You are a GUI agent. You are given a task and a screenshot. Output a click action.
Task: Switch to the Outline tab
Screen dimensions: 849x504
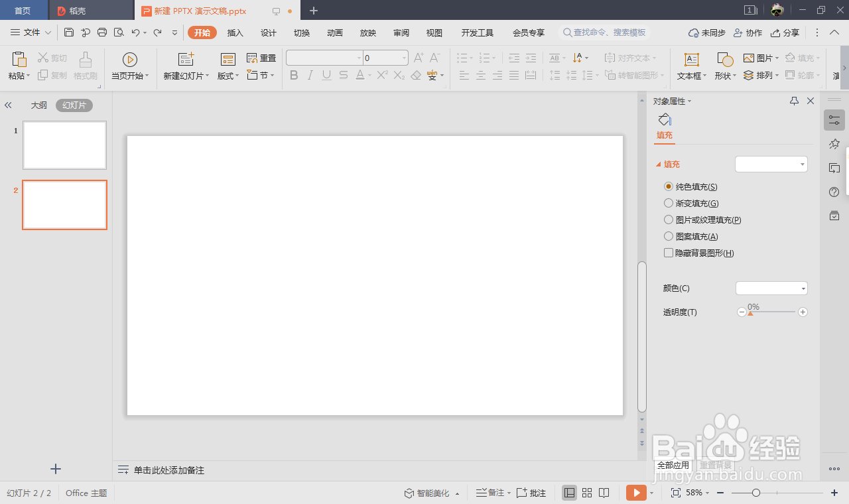[x=39, y=105]
